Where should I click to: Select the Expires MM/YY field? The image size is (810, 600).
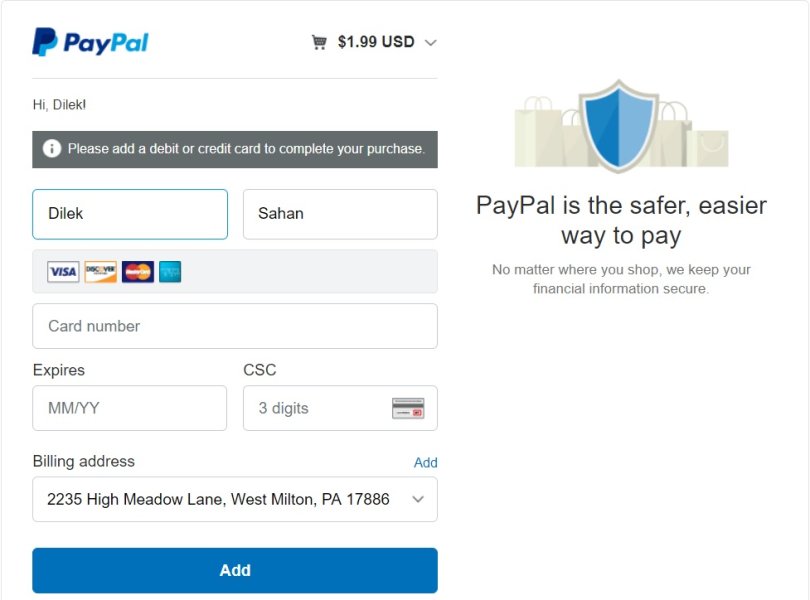[x=130, y=408]
